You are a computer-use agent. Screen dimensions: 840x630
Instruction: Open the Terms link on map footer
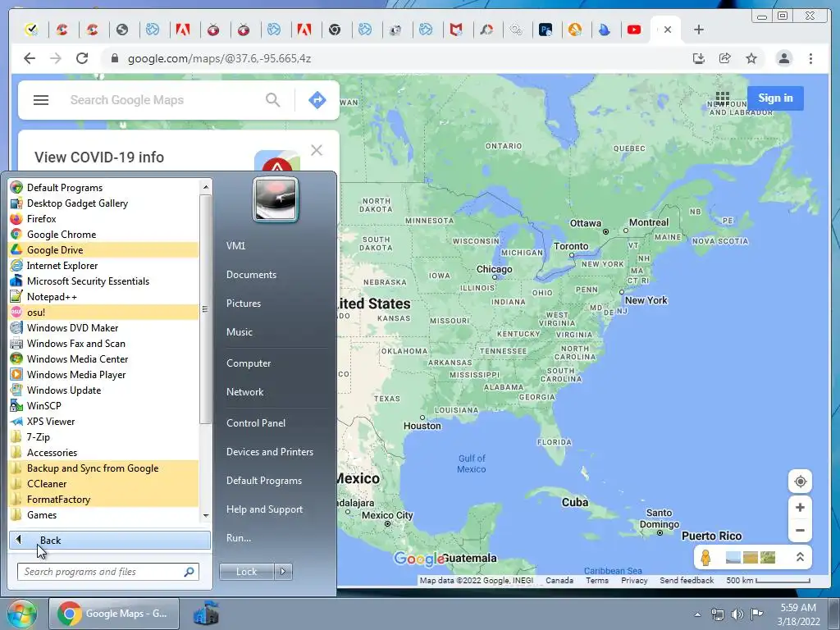[597, 580]
